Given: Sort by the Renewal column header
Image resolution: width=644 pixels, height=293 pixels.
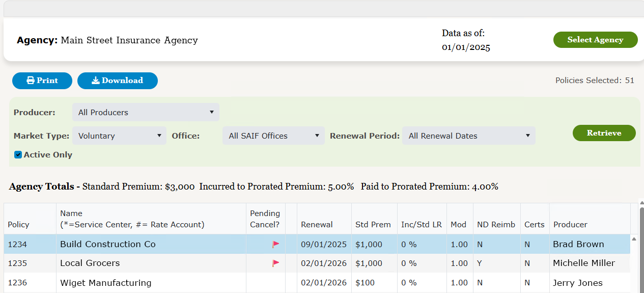Looking at the screenshot, I should point(317,225).
